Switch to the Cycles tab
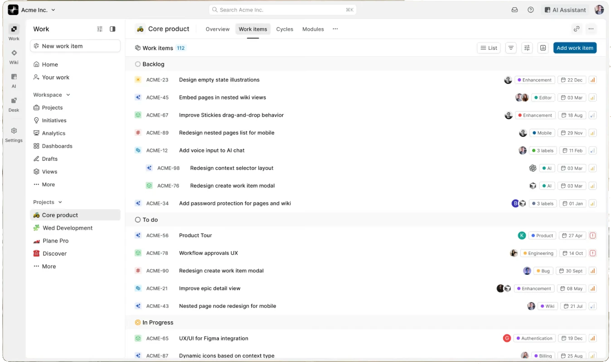611x364 pixels. click(285, 29)
